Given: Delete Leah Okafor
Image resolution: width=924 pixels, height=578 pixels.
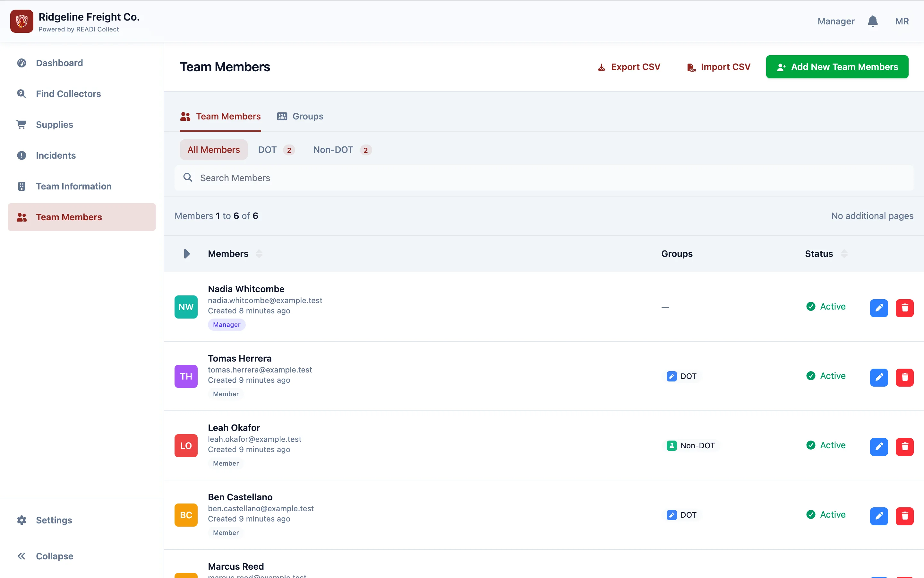Looking at the screenshot, I should click(x=904, y=446).
